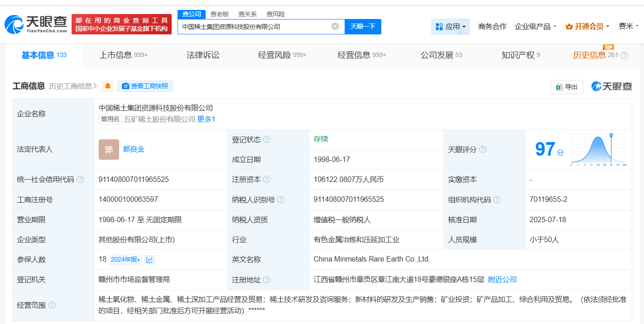Clear search box with the X icon
This screenshot has width=644, height=324.
tap(335, 26)
